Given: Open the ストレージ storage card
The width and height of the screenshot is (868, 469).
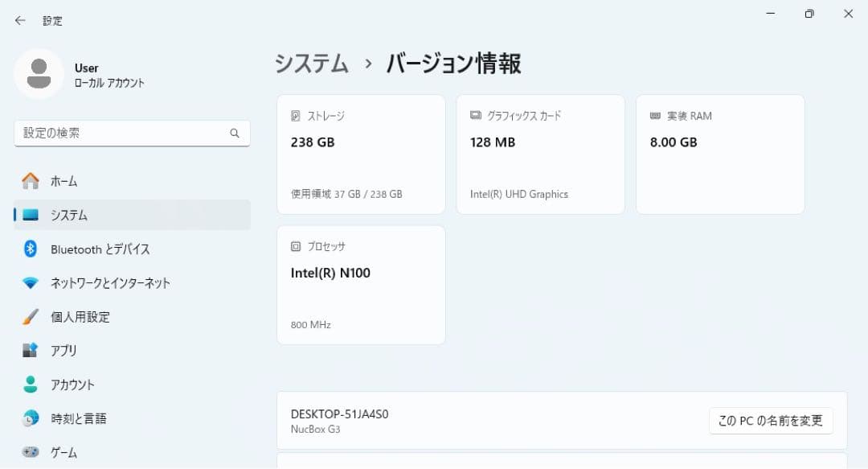Looking at the screenshot, I should click(x=360, y=154).
